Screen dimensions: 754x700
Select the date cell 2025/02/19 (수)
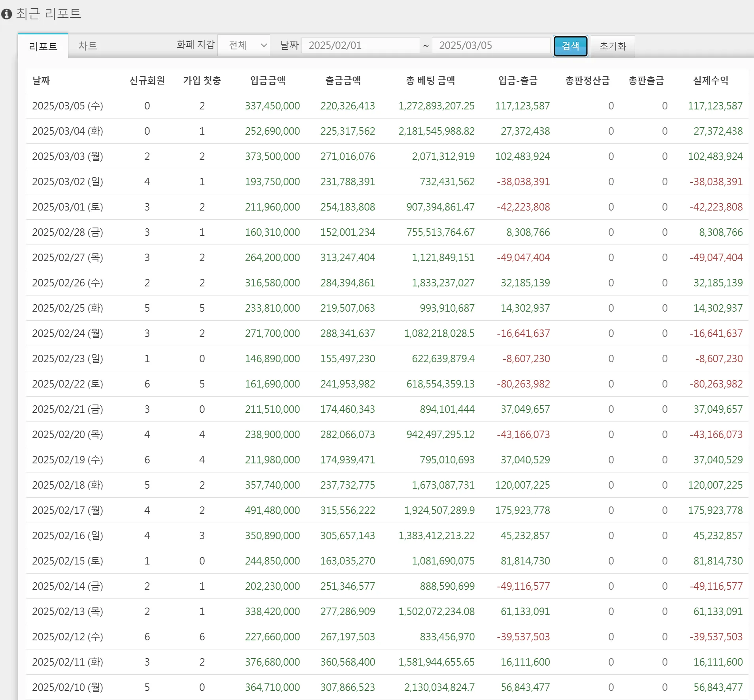point(68,460)
